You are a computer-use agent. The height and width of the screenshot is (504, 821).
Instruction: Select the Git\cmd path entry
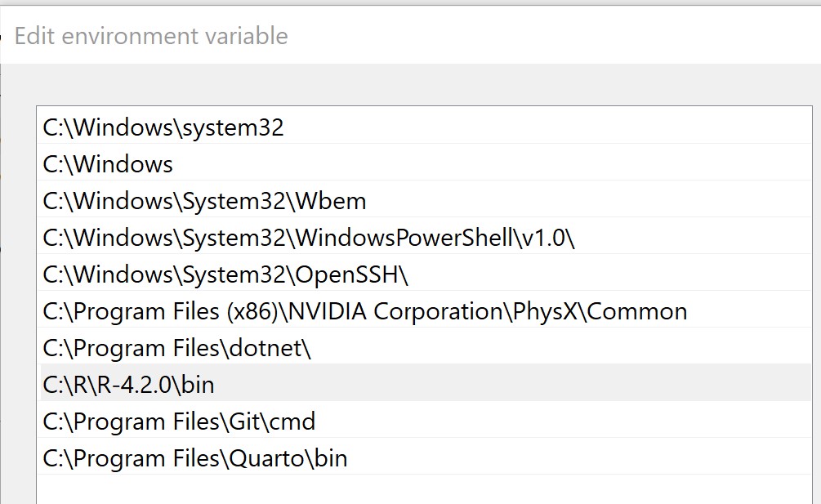pos(179,421)
